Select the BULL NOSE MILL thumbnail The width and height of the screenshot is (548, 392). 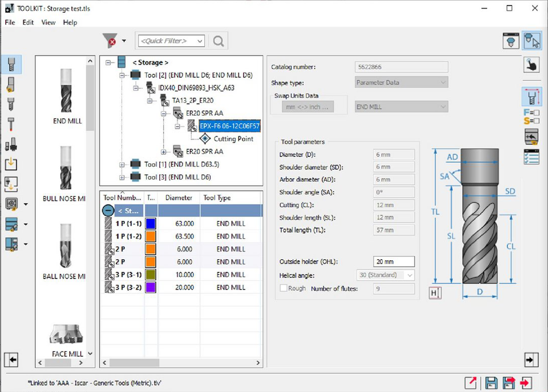(65, 174)
